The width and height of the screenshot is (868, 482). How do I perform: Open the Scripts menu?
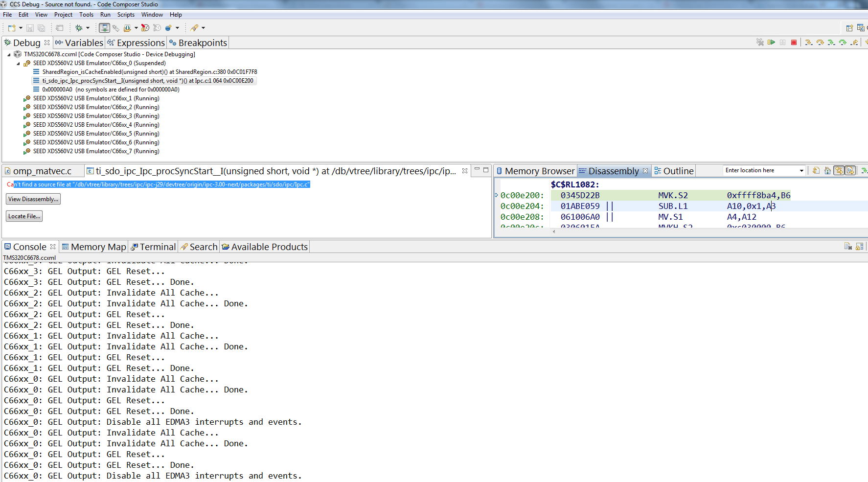tap(126, 15)
